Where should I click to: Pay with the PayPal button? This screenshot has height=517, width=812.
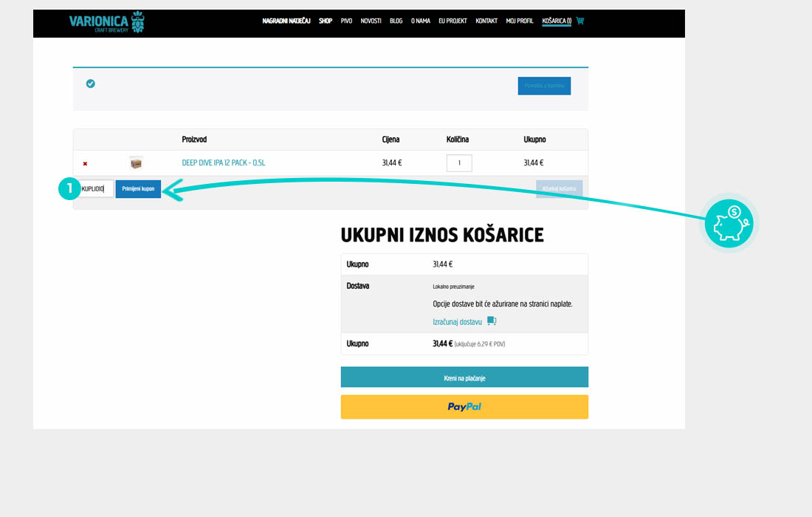click(x=464, y=407)
